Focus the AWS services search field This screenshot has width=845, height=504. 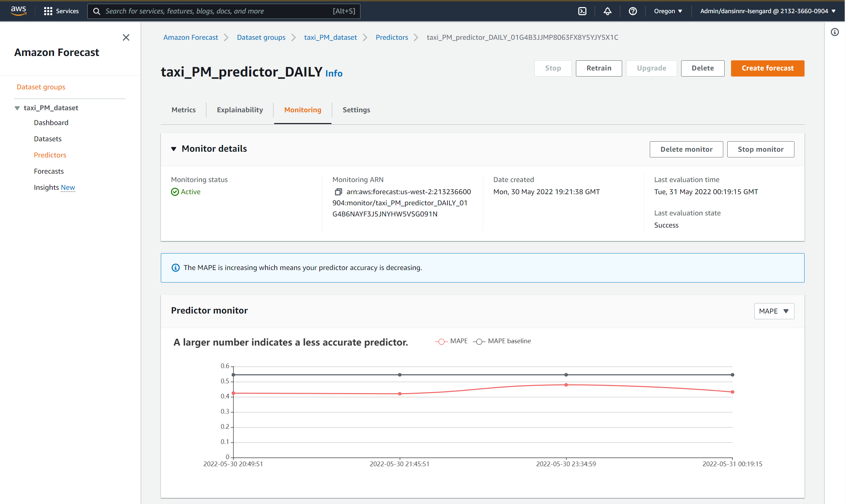217,11
